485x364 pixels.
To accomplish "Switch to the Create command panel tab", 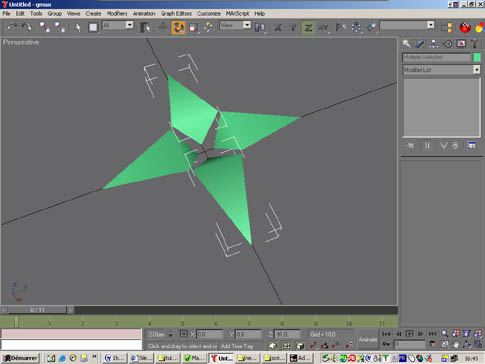I will pos(406,44).
